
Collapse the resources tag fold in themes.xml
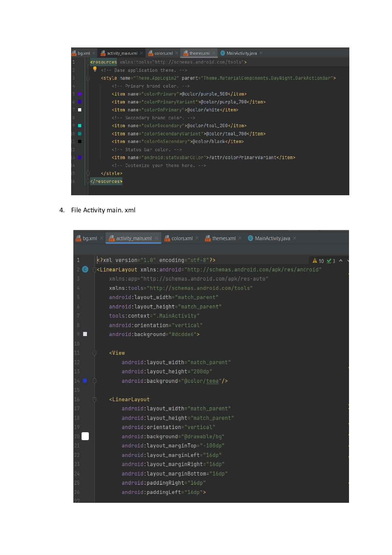(88, 62)
